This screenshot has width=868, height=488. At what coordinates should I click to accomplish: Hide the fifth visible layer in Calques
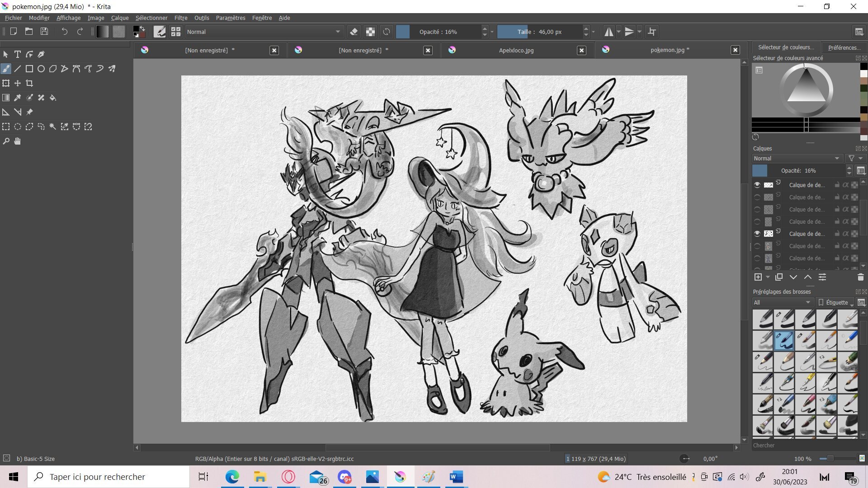pyautogui.click(x=757, y=234)
